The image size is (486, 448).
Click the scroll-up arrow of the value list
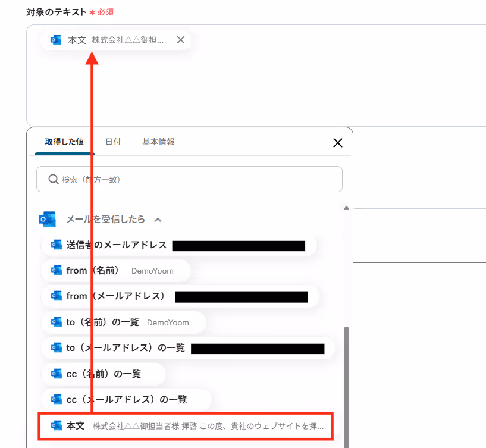(x=346, y=208)
